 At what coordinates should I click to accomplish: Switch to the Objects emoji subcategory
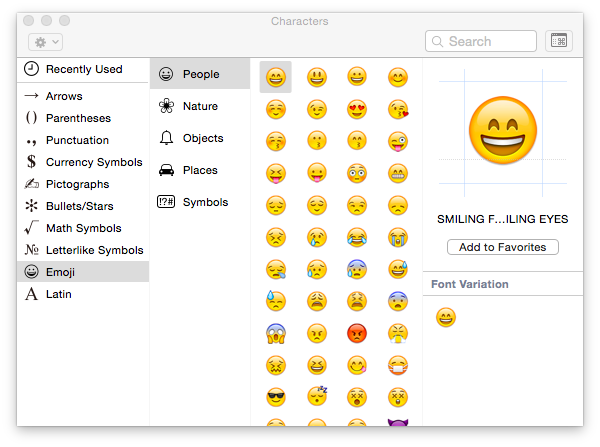coord(203,138)
